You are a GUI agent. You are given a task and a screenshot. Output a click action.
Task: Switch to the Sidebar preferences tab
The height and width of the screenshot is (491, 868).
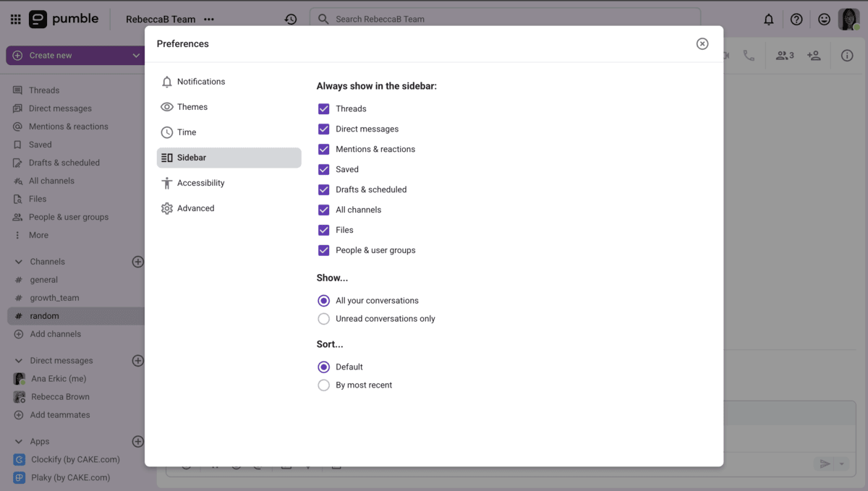[191, 157]
